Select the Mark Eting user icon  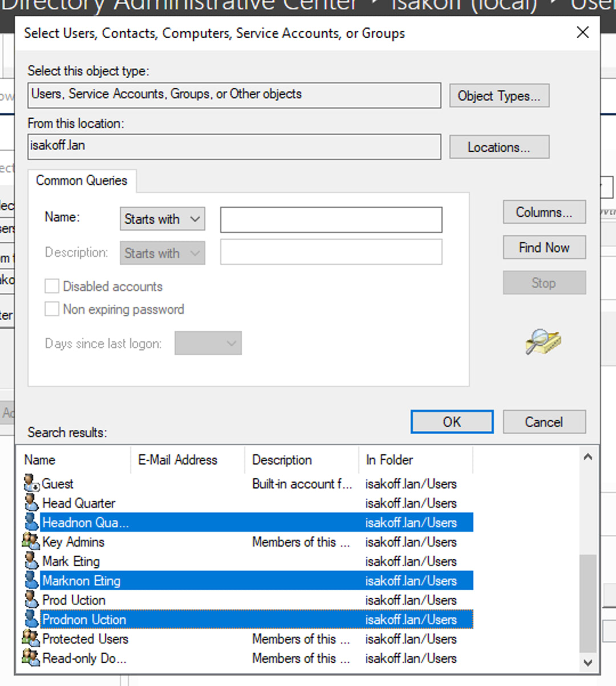coord(31,561)
